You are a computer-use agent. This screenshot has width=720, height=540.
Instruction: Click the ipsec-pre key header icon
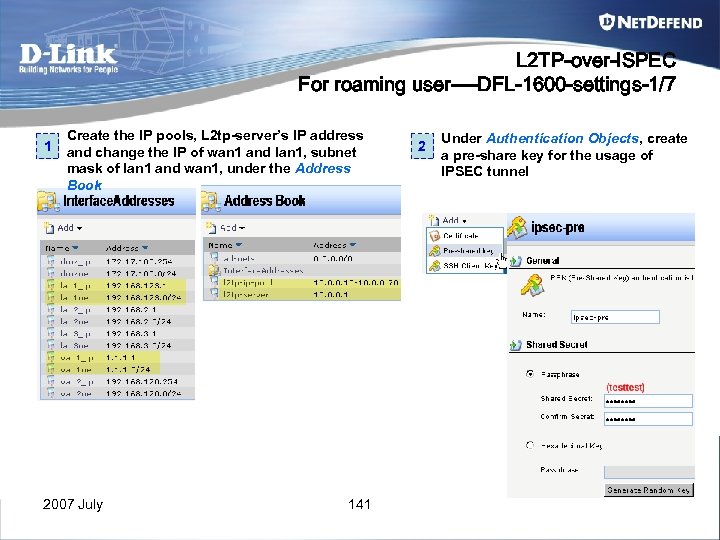[517, 228]
